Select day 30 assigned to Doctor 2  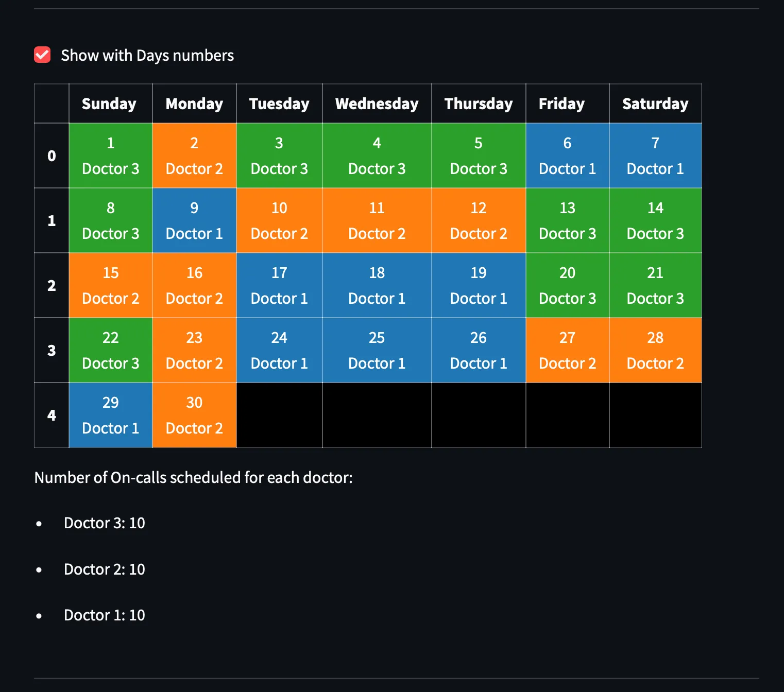194,415
